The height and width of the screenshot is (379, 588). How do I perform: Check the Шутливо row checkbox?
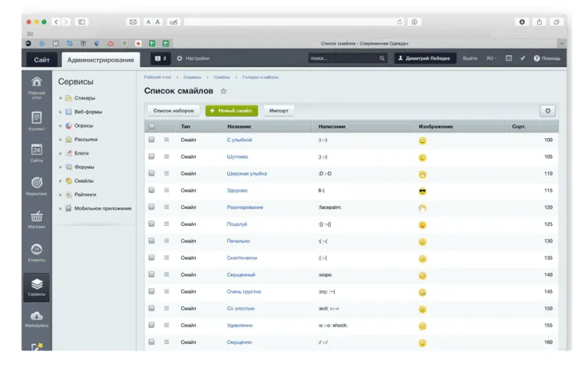[x=151, y=156]
